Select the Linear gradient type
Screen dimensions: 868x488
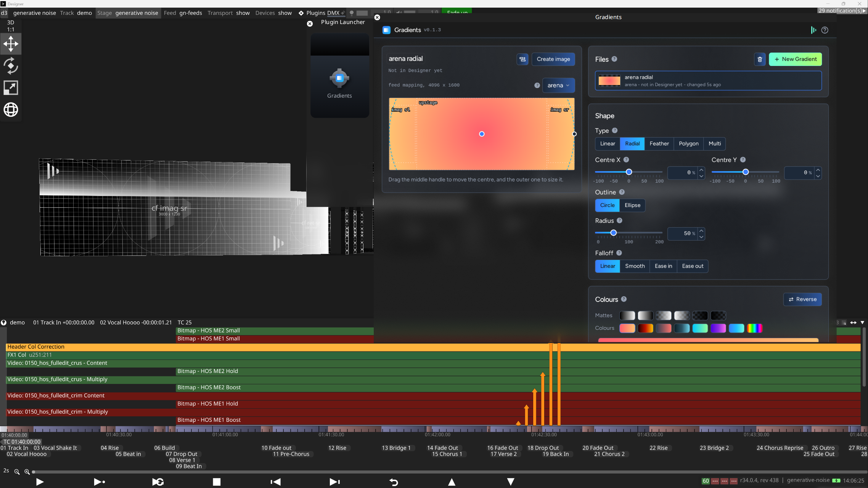tap(608, 144)
